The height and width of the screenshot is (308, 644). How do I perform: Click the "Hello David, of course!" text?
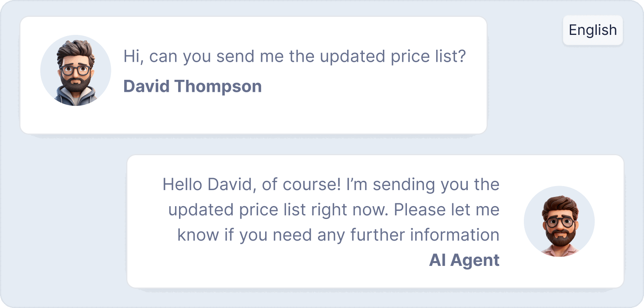252,184
